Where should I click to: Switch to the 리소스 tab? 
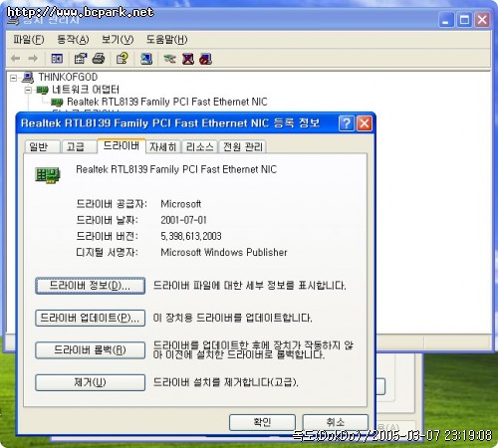(x=200, y=146)
